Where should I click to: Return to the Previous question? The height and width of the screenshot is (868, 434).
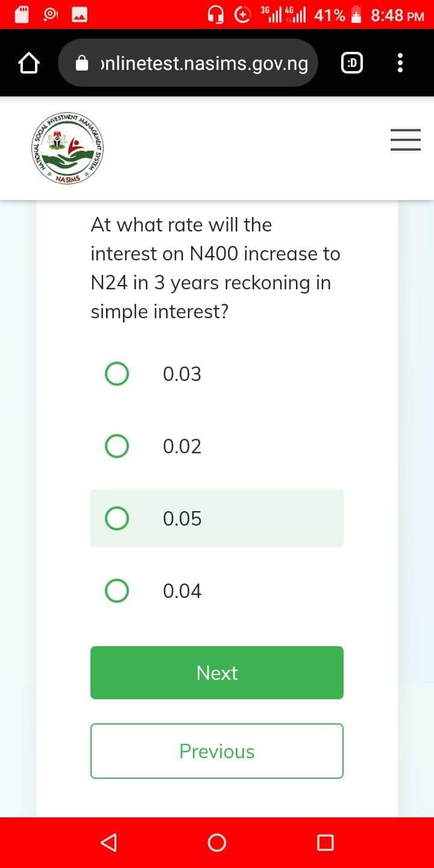(217, 751)
